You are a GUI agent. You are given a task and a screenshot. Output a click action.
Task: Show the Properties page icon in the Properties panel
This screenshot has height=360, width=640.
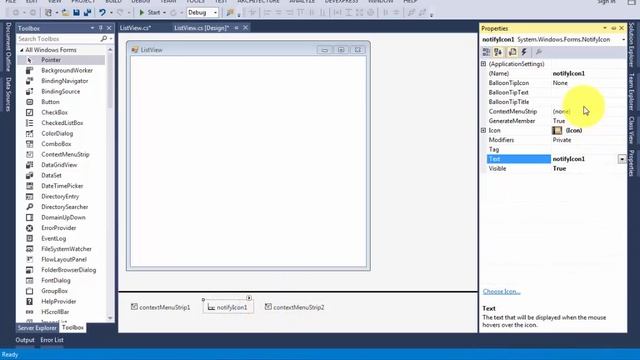click(512, 52)
